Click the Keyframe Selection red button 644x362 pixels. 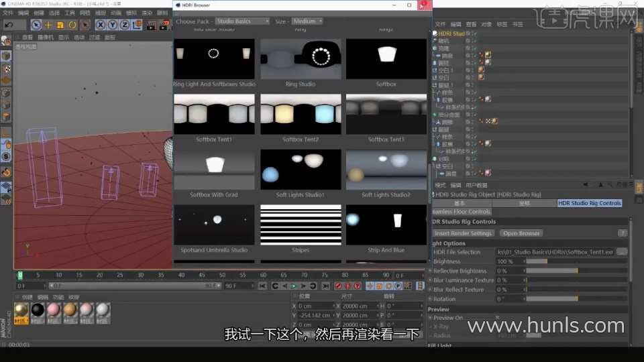pos(358,286)
